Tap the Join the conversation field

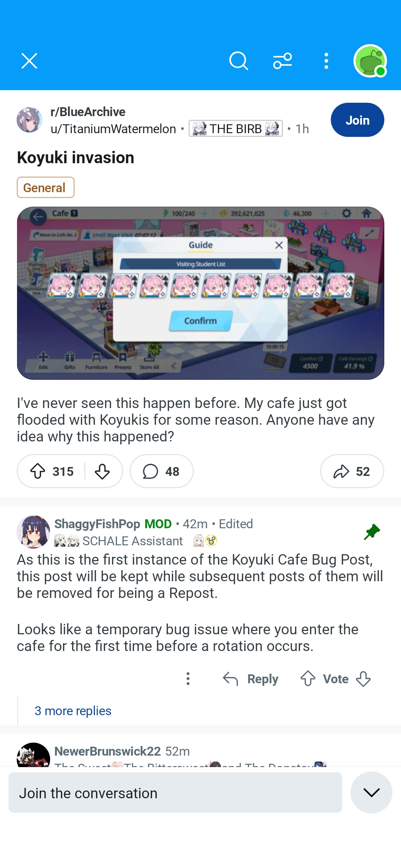175,793
